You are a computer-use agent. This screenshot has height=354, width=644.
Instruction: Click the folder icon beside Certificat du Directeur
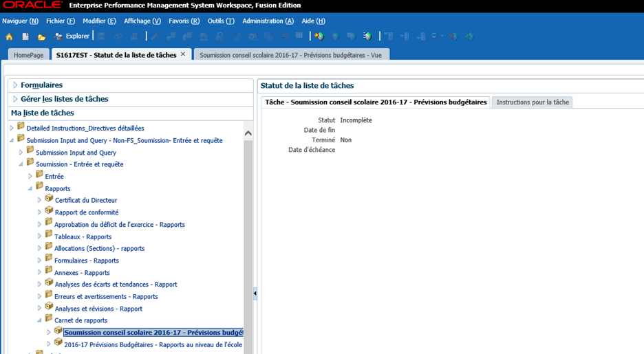coord(49,199)
